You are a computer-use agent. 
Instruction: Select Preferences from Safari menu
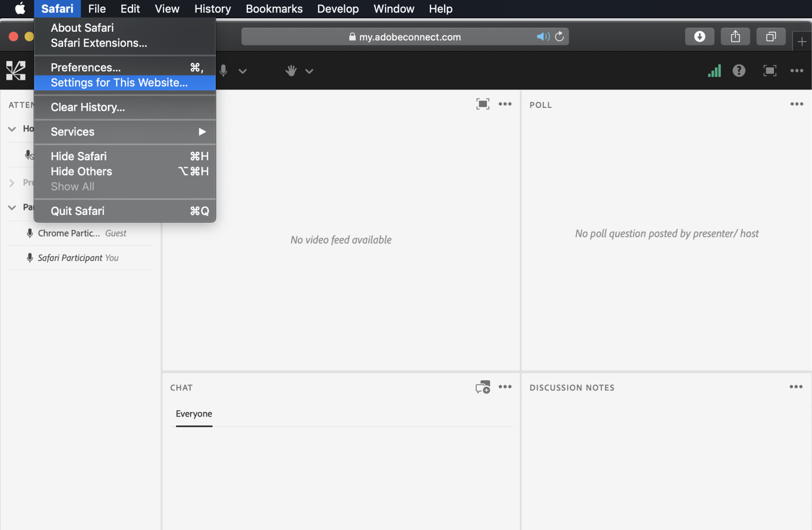click(85, 67)
